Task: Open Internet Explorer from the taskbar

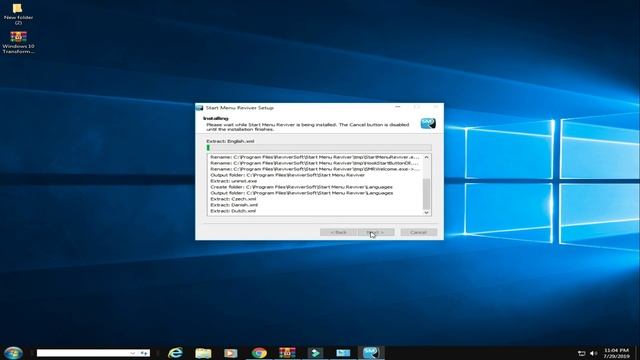Action: click(x=175, y=353)
